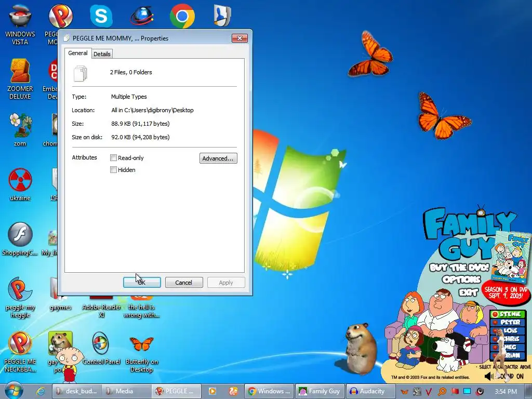Click the Size on disk value 92.0 KB
Image resolution: width=532 pixels, height=399 pixels.
pos(140,137)
